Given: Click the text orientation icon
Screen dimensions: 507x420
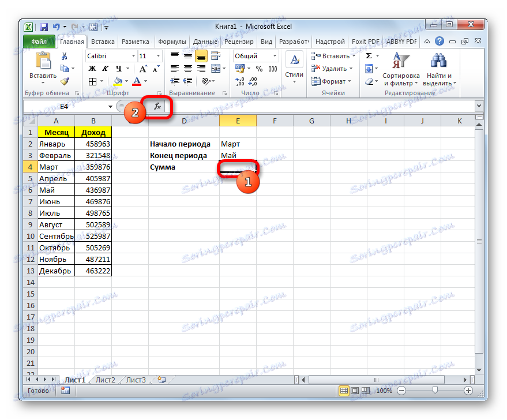Looking at the screenshot, I should tap(206, 81).
